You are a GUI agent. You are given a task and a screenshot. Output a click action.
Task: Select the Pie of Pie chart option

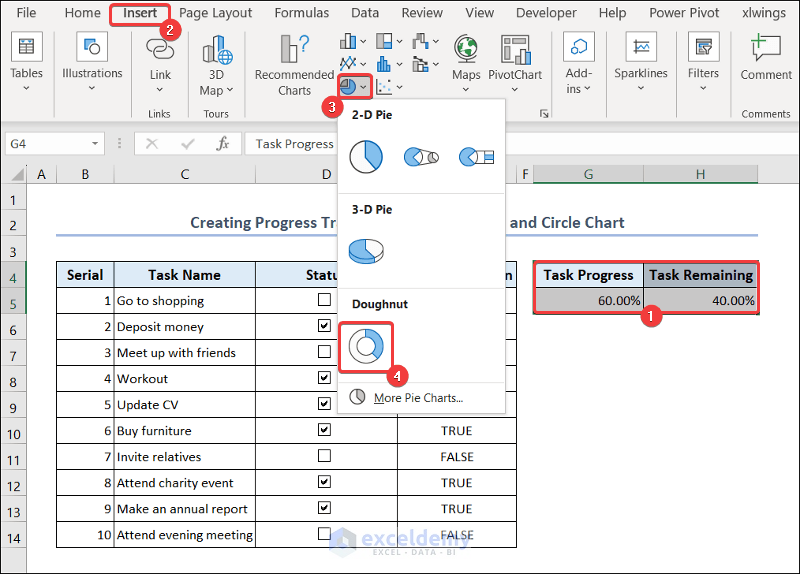click(421, 157)
